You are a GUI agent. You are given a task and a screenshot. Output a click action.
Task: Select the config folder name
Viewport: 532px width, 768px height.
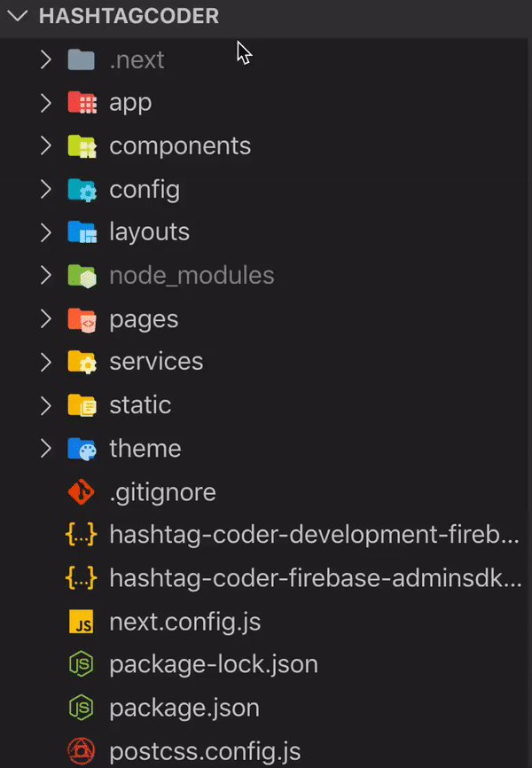[x=145, y=190]
